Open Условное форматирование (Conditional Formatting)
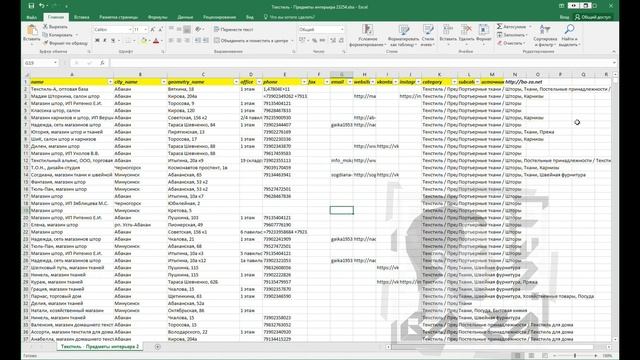 point(368,35)
